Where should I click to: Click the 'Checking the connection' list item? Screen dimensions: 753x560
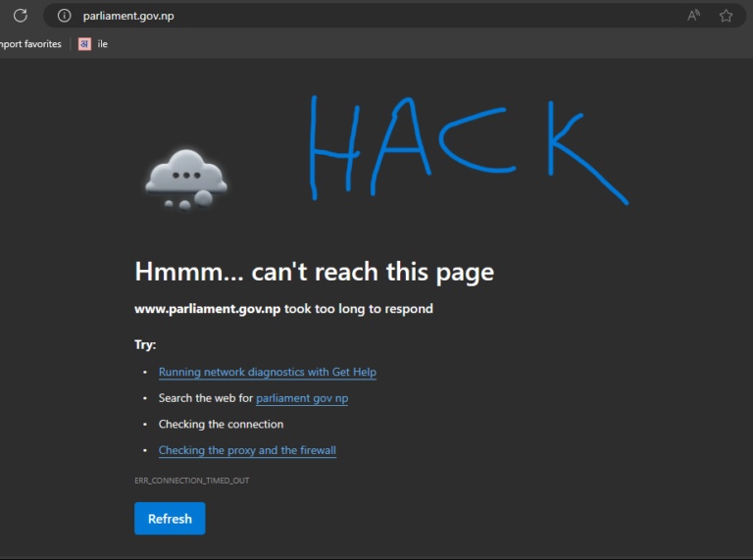tap(221, 425)
